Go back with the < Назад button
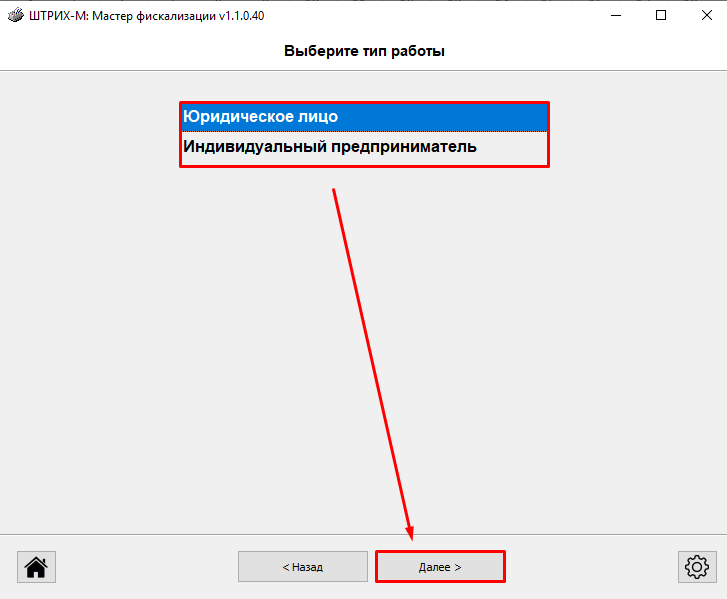This screenshot has height=599, width=727. [x=302, y=567]
